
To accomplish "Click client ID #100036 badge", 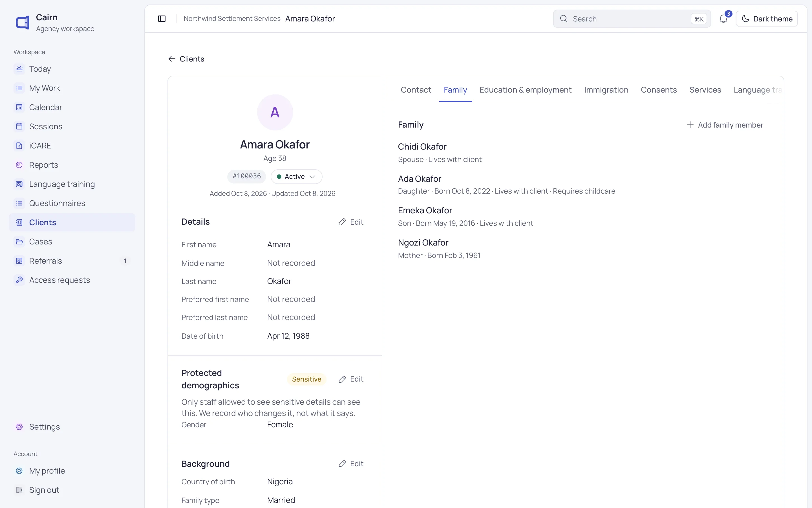I will coord(247,176).
